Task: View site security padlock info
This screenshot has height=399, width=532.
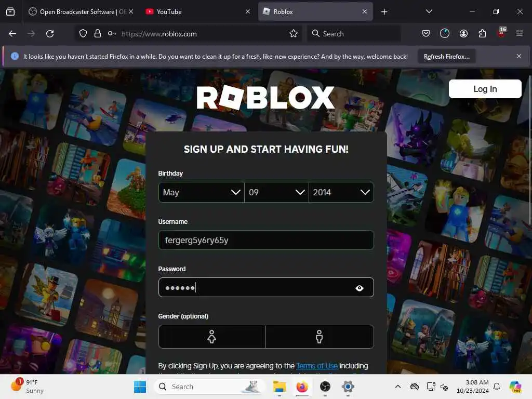Action: [98, 34]
